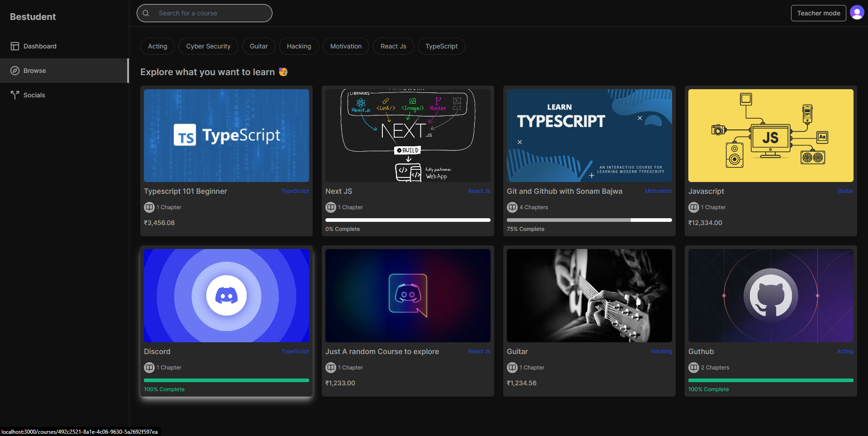Click book icon on Typescript 101 Beginner card
This screenshot has width=868, height=436.
tap(149, 207)
